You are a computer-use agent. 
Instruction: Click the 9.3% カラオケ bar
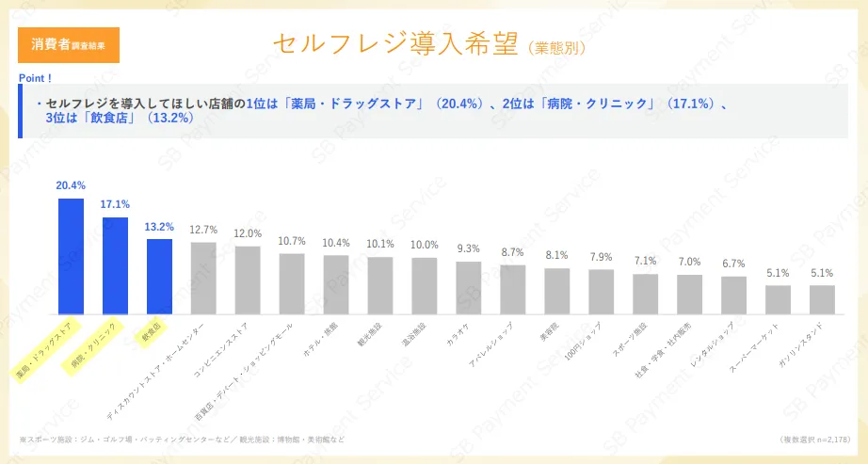tap(468, 287)
